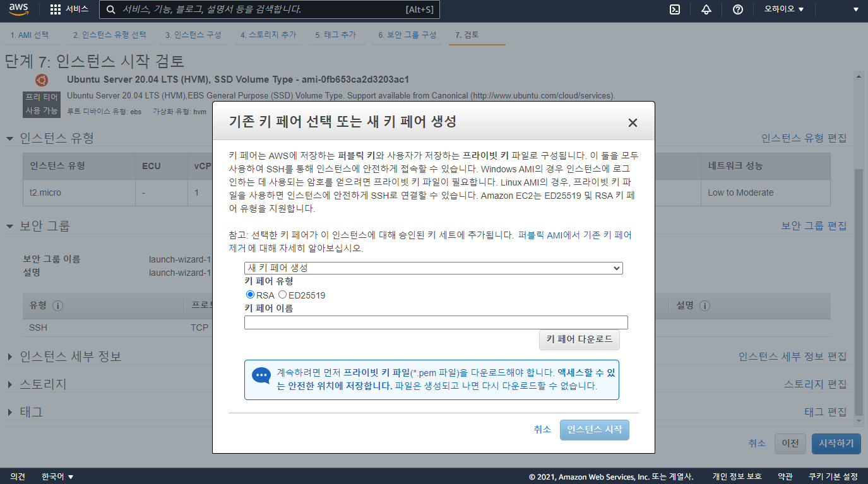Click the page vertical scrollbar
The width and height of the screenshot is (868, 484).
click(x=858, y=293)
